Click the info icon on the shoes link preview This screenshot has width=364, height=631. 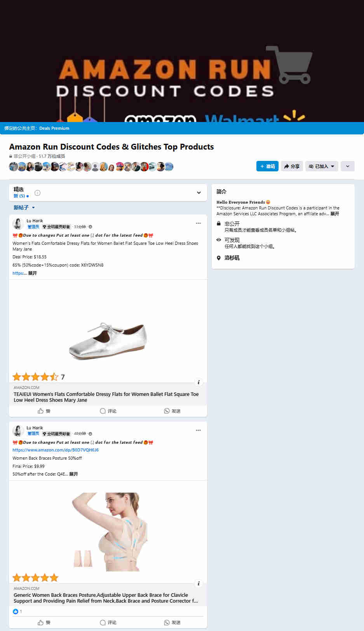click(199, 382)
